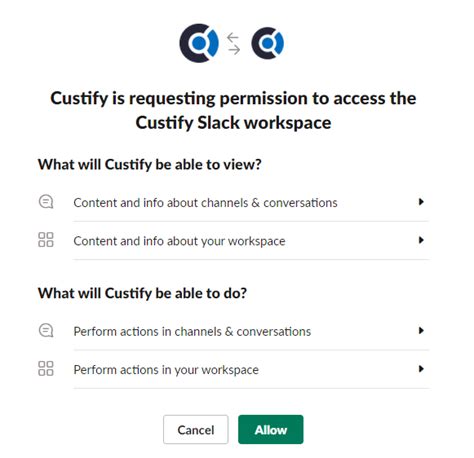Click chat bubble icon beside Perform actions in channels
This screenshot has height=458, width=474.
click(x=46, y=331)
